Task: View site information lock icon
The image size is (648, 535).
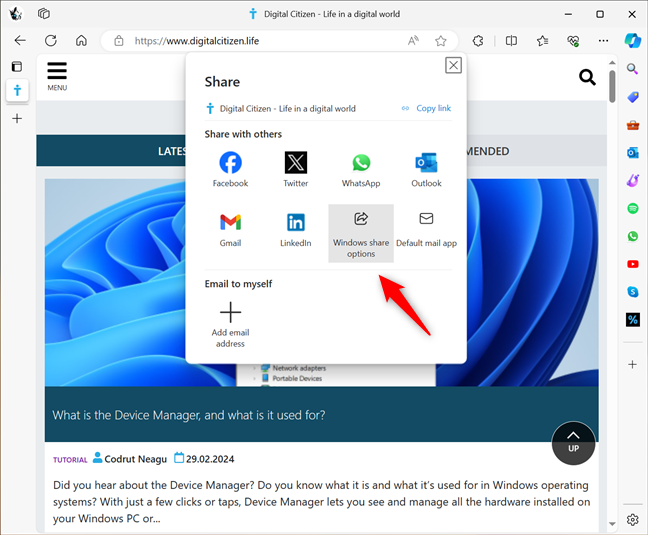Action: (x=119, y=41)
